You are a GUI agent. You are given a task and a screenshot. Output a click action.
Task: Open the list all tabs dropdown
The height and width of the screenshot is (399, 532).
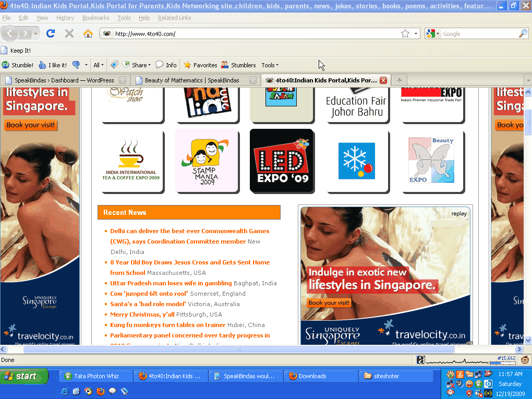528,80
